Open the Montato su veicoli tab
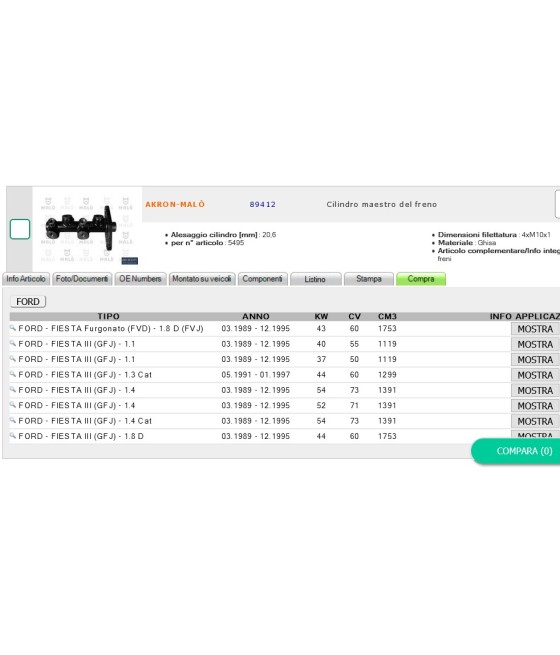This screenshot has width=560, height=655. click(202, 279)
